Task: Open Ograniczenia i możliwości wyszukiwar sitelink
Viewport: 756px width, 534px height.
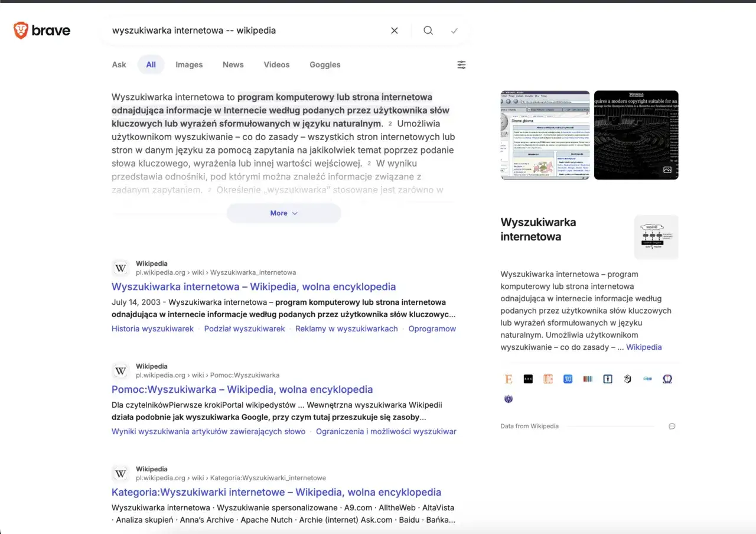Action: click(x=386, y=432)
